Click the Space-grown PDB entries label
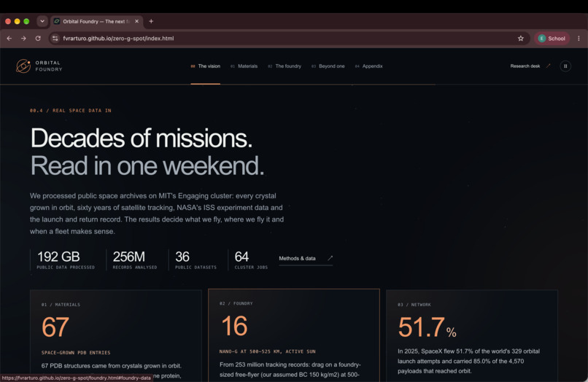 coord(76,353)
